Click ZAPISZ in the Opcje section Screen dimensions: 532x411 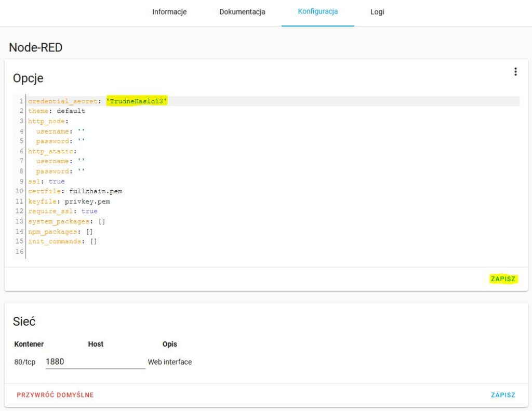503,279
